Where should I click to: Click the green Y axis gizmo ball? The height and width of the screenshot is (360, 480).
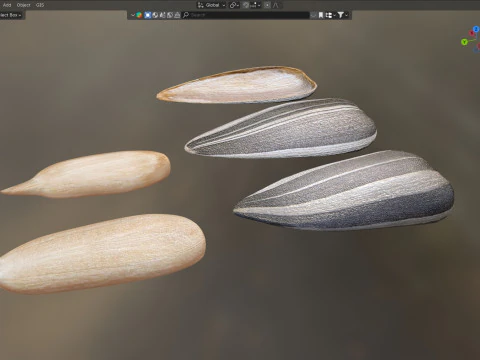click(x=464, y=42)
